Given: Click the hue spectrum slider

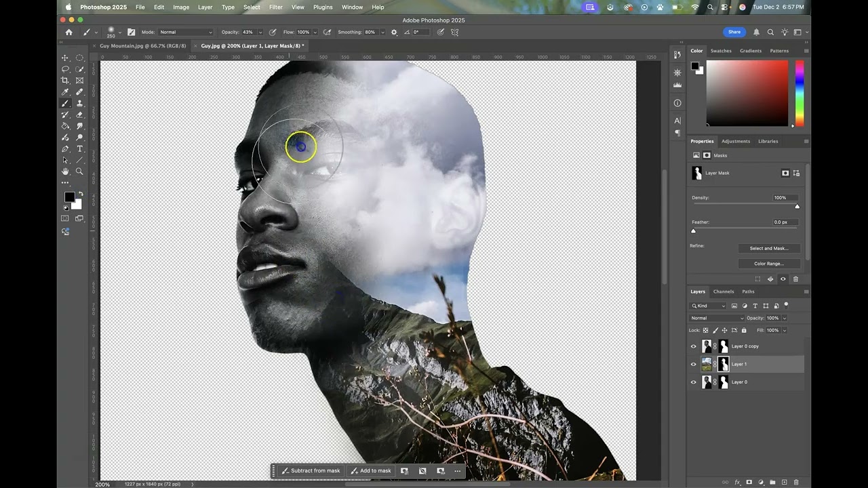Looking at the screenshot, I should pos(800,93).
